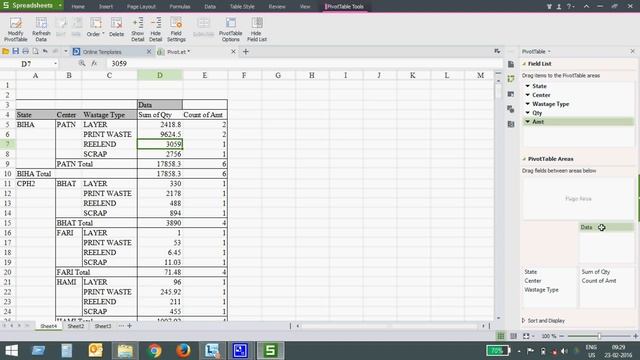Expand the State field dropdown
640x360 pixels.
(x=528, y=86)
